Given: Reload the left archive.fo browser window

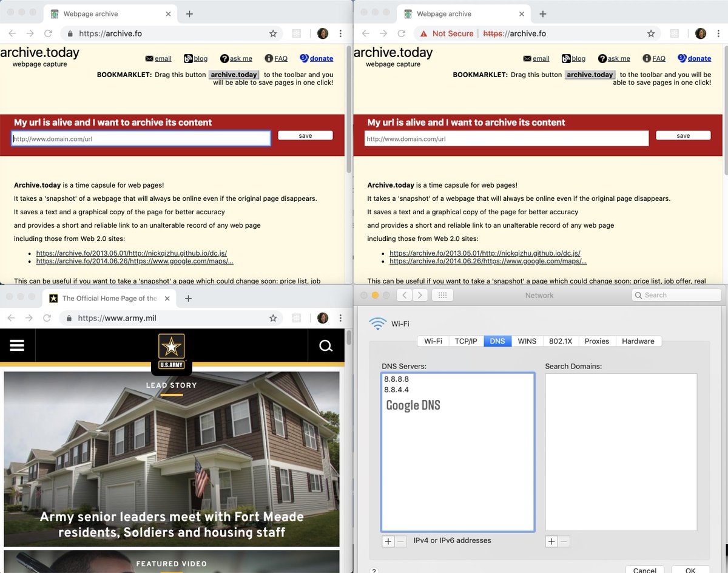Looking at the screenshot, I should click(x=47, y=33).
